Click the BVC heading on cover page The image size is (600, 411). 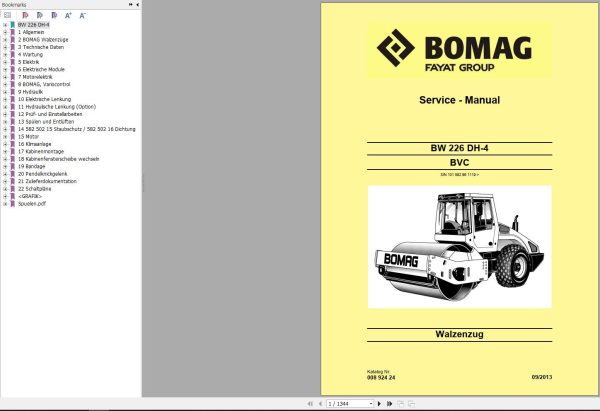click(460, 163)
